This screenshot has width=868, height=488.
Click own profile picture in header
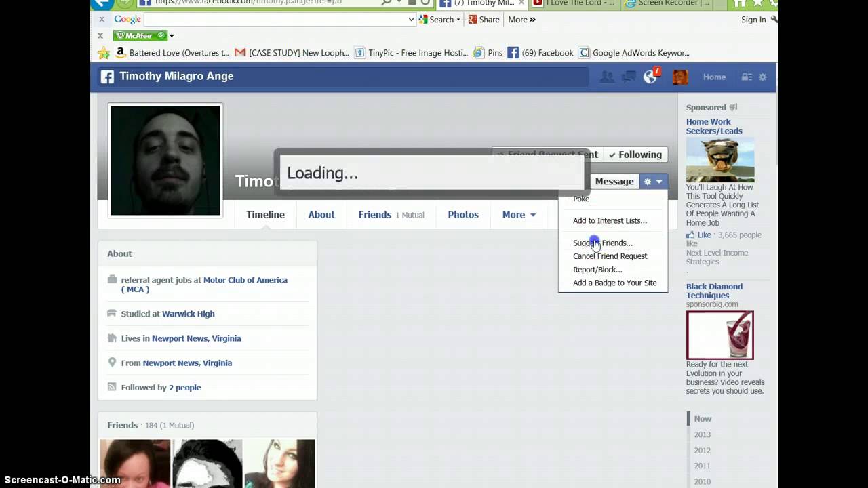coord(680,77)
